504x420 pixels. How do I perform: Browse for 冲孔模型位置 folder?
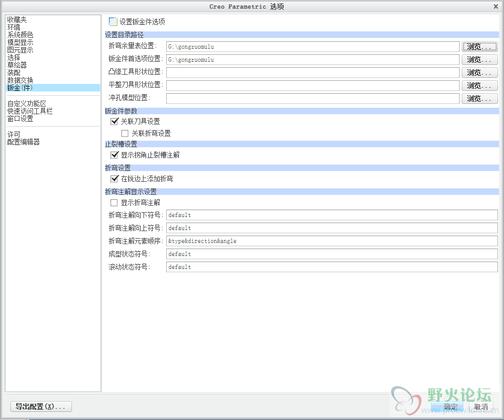pyautogui.click(x=480, y=99)
